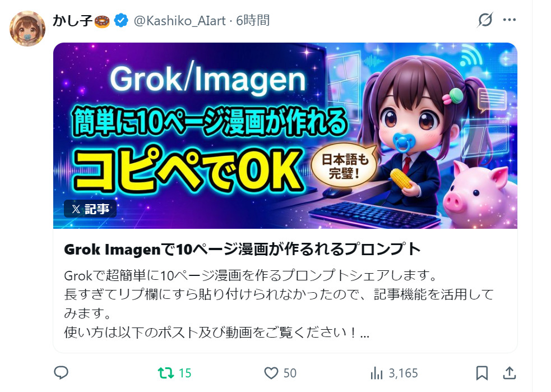Open article title about 10ページ漫画 prompt
This screenshot has width=551, height=392.
242,249
